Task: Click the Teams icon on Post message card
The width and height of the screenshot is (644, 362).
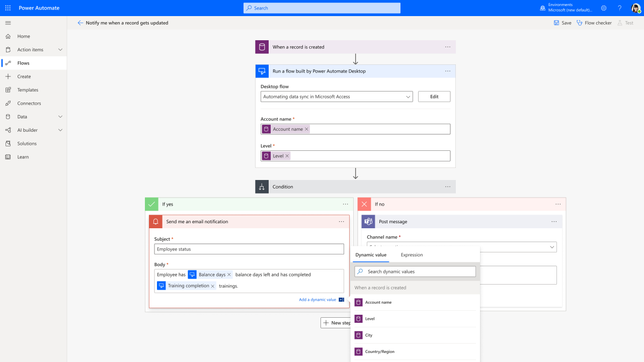Action: pos(367,221)
